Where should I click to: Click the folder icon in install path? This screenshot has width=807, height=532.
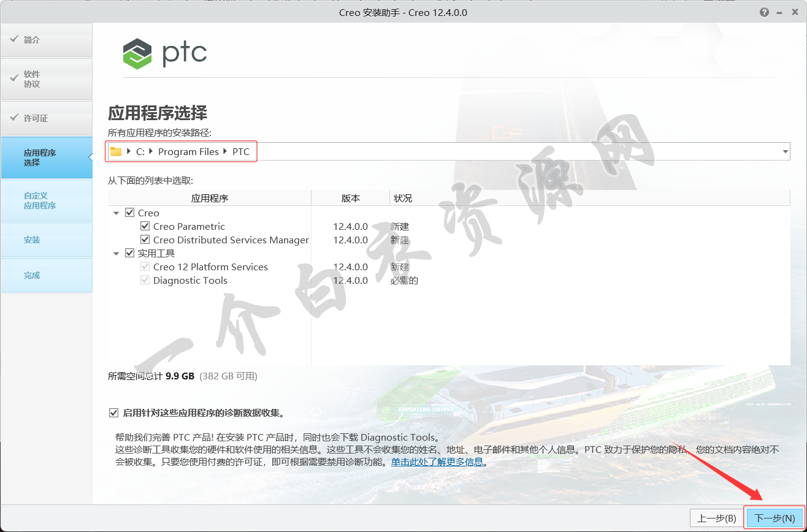point(116,151)
